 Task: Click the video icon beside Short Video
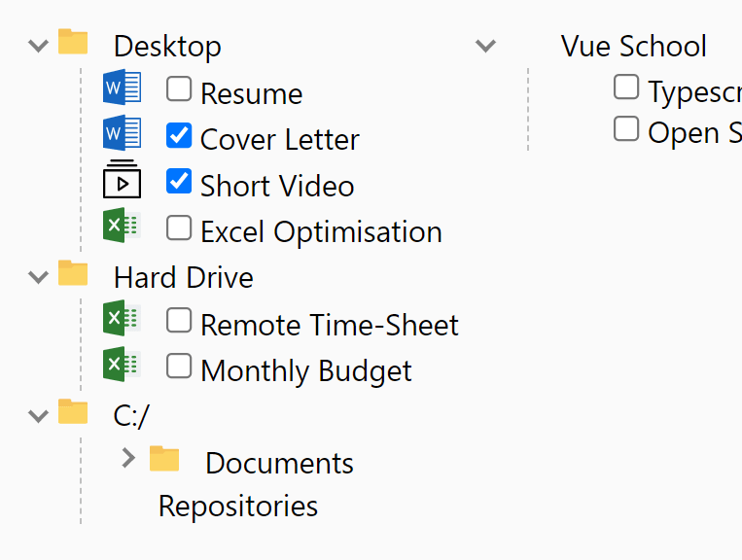(123, 180)
